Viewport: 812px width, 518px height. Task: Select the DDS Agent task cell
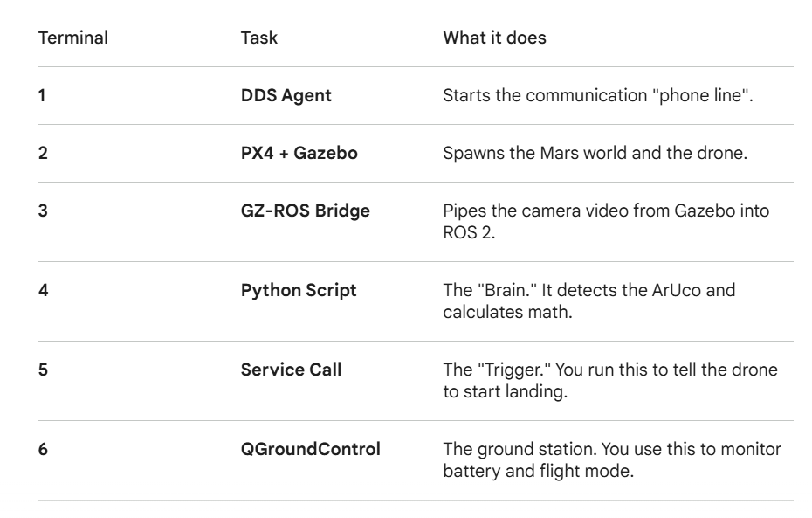(286, 96)
